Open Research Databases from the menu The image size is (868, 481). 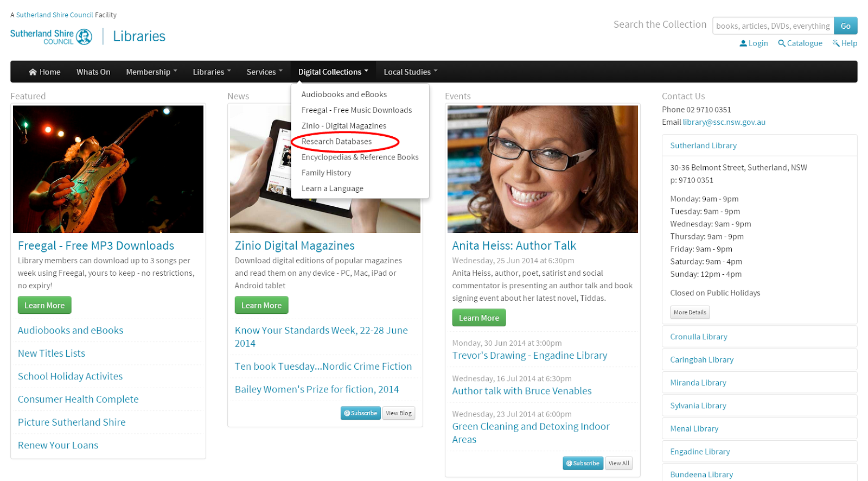click(336, 142)
